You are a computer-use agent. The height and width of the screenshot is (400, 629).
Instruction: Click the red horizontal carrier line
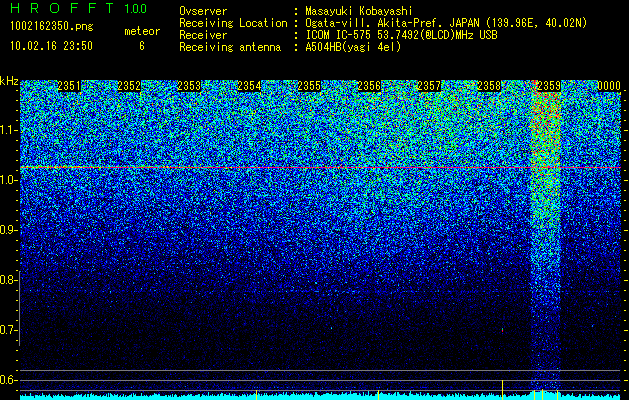320,167
